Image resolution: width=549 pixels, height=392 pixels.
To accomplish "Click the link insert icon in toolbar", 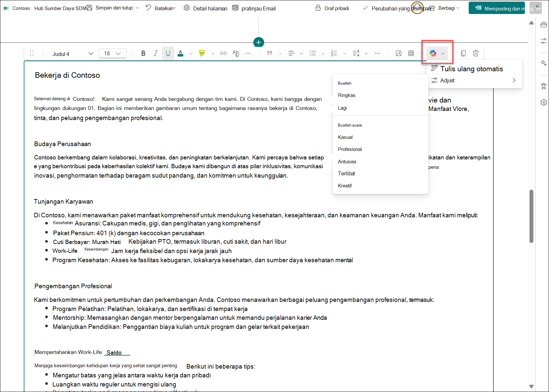I will point(223,53).
